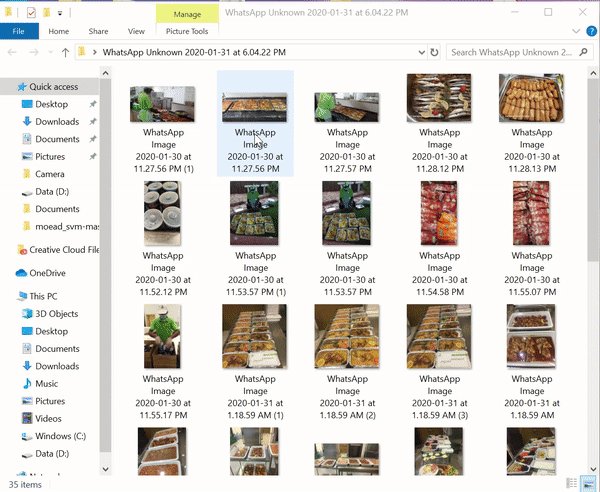600x492 pixels.
Task: Go forward with the Forward arrow
Action: 34,52
